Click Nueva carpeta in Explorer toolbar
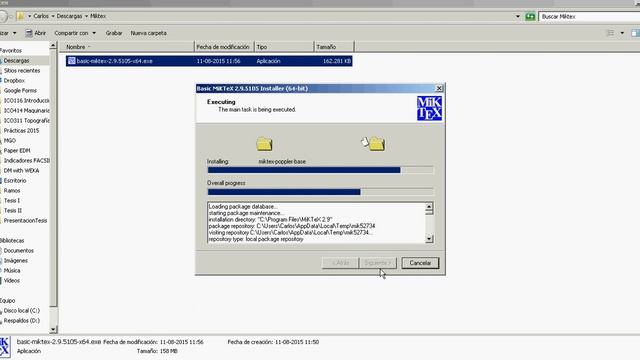The width and height of the screenshot is (640, 360). [149, 33]
